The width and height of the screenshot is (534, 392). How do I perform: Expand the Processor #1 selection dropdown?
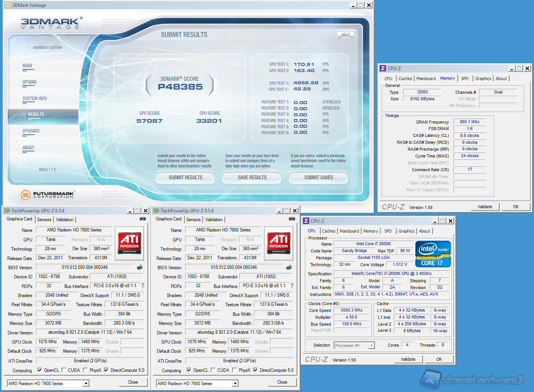click(x=371, y=345)
